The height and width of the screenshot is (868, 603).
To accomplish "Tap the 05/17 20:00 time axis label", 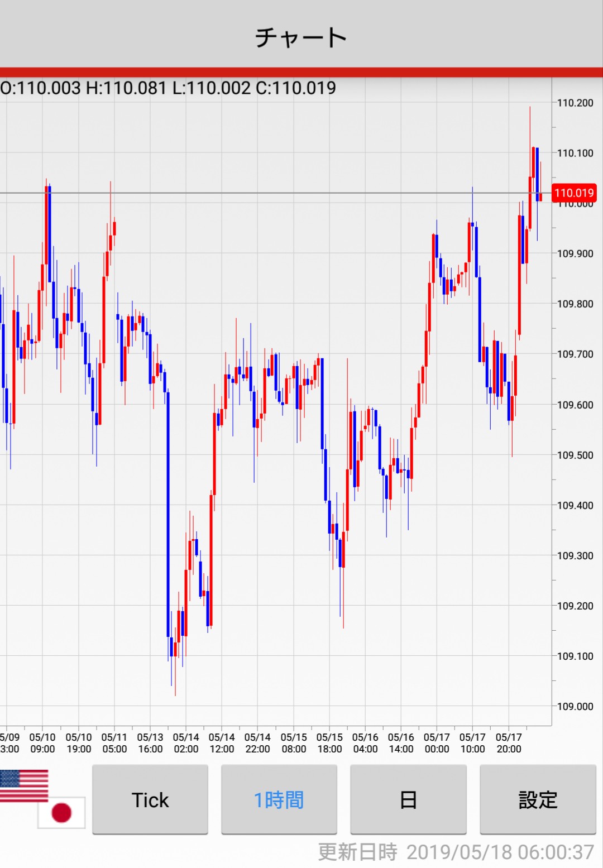I will pyautogui.click(x=509, y=743).
